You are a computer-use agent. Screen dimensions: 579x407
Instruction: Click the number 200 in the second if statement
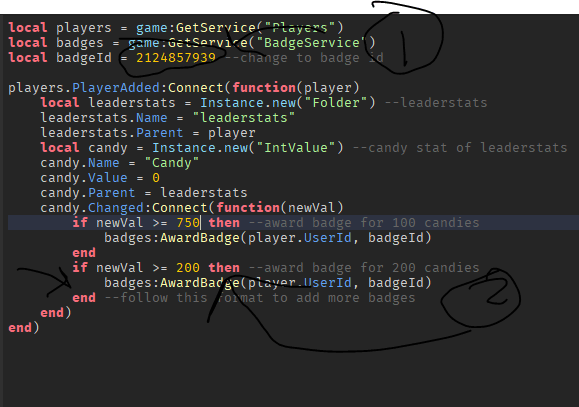pyautogui.click(x=188, y=267)
